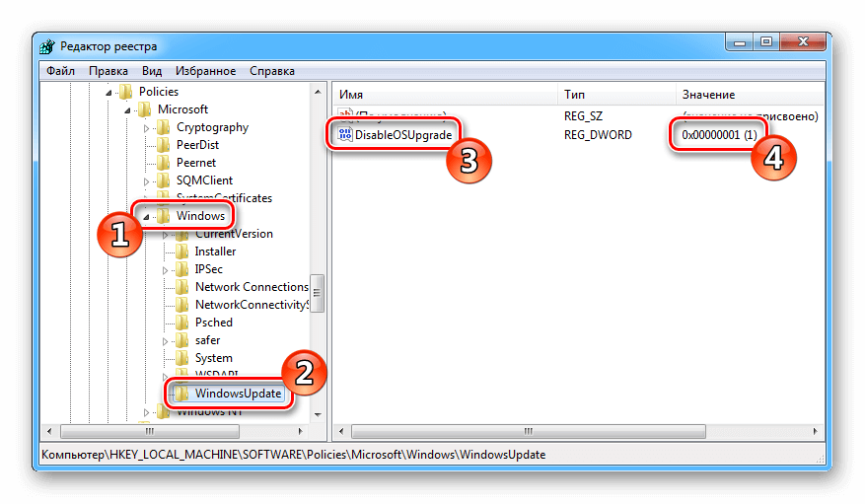Expand the IPSec tree node
The height and width of the screenshot is (504, 865).
(165, 270)
